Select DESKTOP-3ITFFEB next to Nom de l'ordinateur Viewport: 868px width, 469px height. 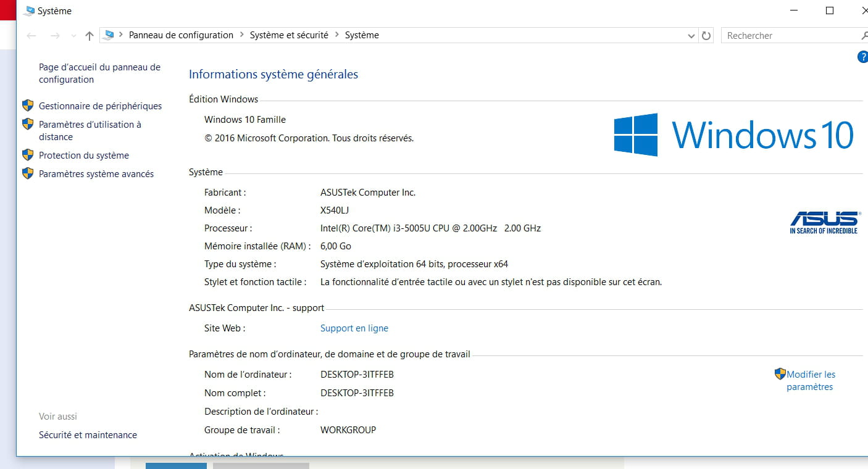(357, 375)
